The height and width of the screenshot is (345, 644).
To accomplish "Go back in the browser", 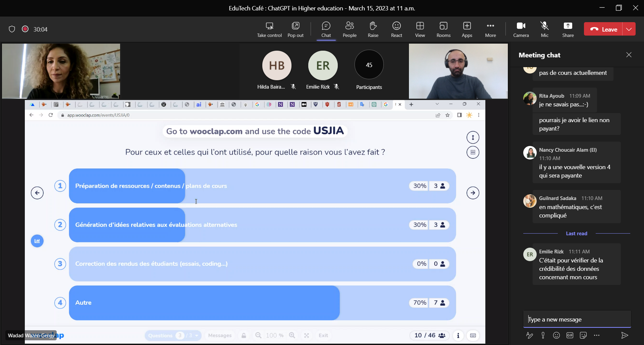I will click(31, 115).
